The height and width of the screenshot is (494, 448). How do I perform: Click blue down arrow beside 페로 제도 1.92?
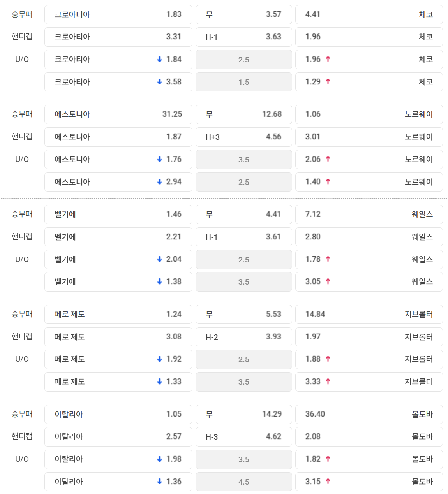tap(159, 359)
